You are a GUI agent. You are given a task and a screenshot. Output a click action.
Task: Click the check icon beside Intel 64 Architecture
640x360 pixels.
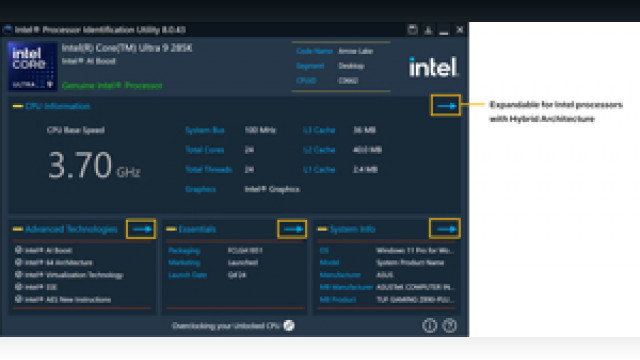click(x=18, y=262)
